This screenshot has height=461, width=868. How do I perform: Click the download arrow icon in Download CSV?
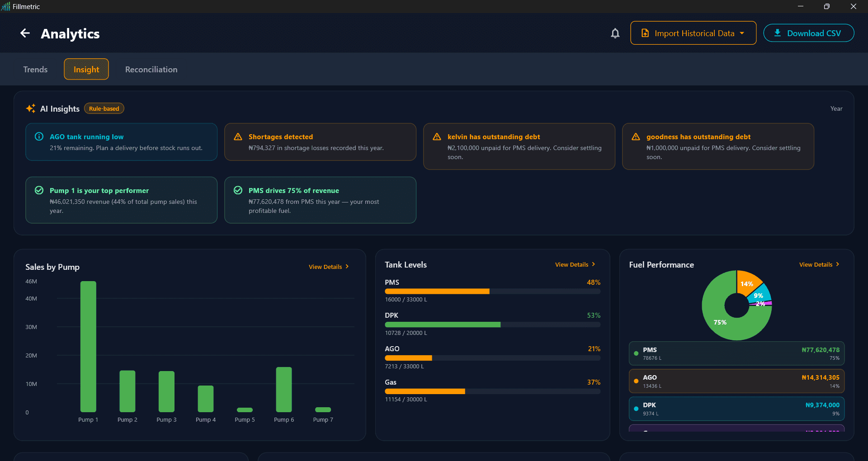pyautogui.click(x=778, y=33)
